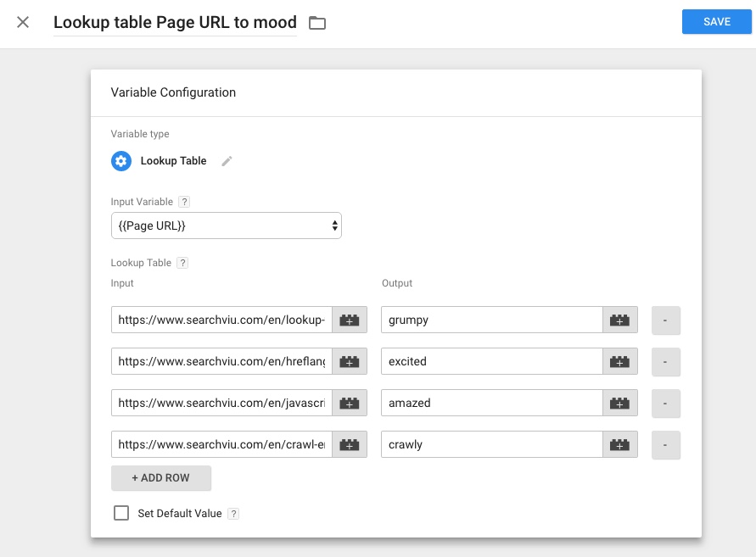Open variable picker for lookup- input row
The width and height of the screenshot is (756, 557).
350,320
